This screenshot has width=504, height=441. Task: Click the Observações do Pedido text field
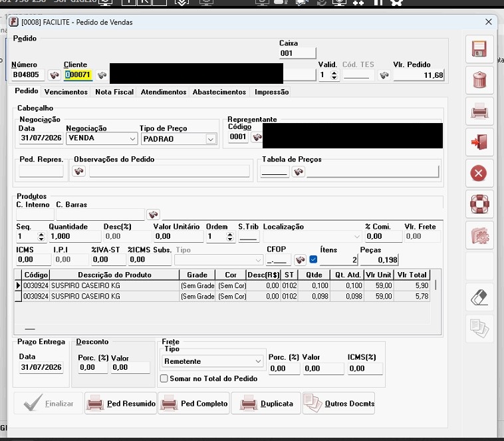[170, 171]
